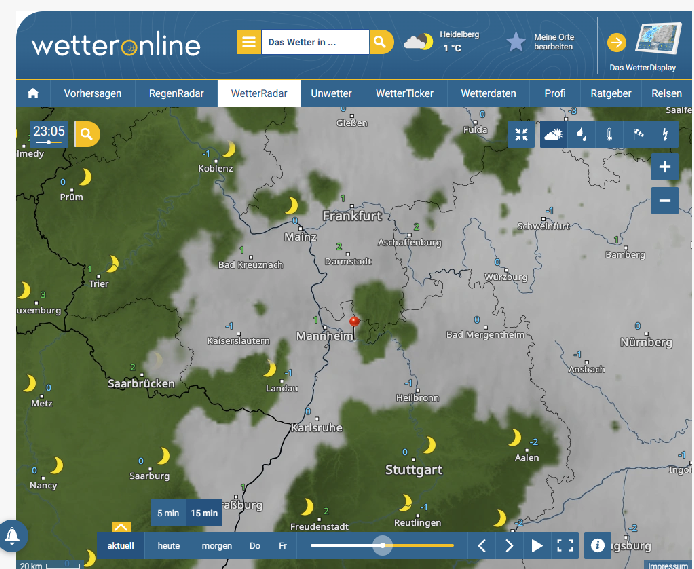694x569 pixels.
Task: Click the Nürnberg city label
Action: (x=646, y=342)
